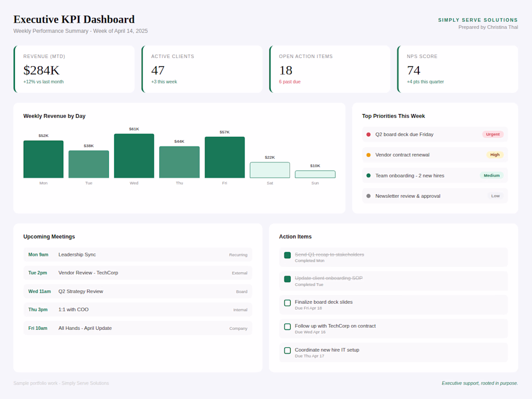Click the red dot beside Q2 board deck
This screenshot has height=399, width=532.
369,134
